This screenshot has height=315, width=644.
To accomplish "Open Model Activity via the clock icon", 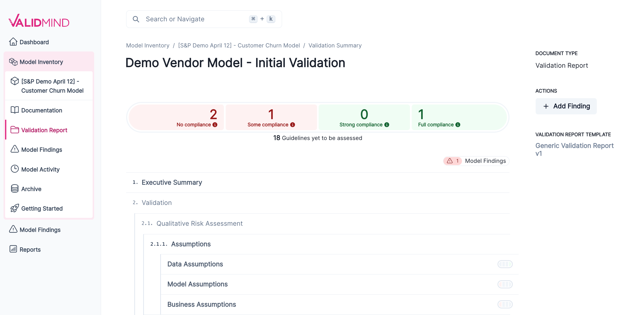I will 14,169.
